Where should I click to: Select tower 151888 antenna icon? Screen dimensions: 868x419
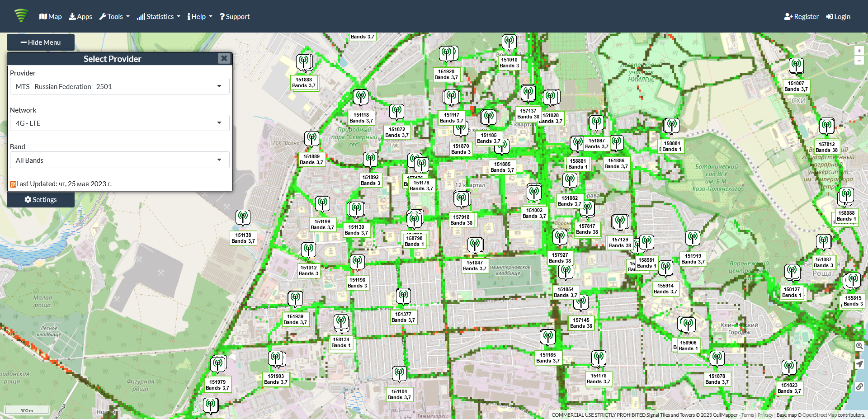tap(305, 62)
